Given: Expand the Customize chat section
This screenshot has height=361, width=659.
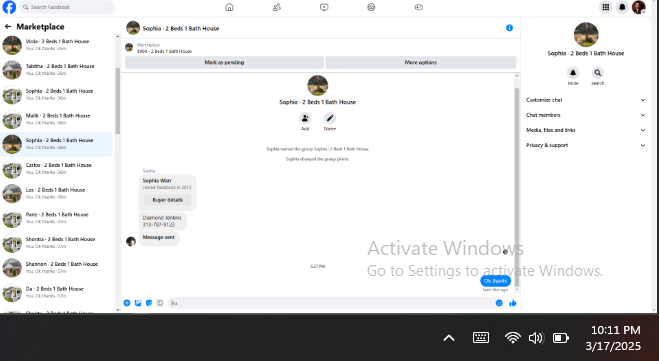Looking at the screenshot, I should (585, 100).
